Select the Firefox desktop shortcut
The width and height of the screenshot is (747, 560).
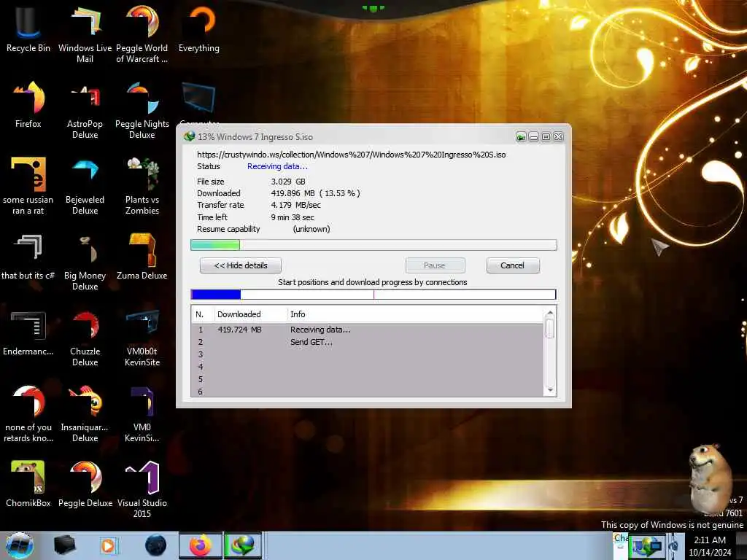(x=28, y=104)
